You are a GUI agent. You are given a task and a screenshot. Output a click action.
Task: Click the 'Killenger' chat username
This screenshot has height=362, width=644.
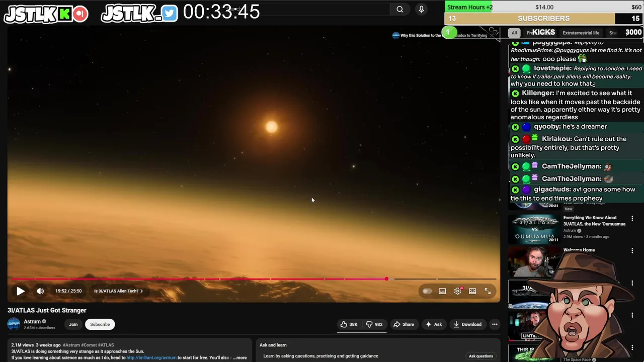point(537,93)
